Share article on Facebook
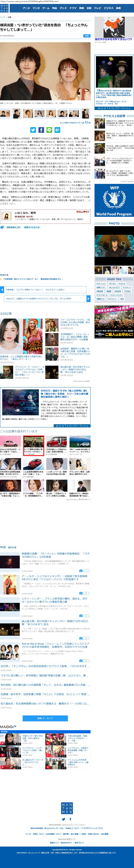Viewport: 134px width, 868px height. (x=41, y=130)
